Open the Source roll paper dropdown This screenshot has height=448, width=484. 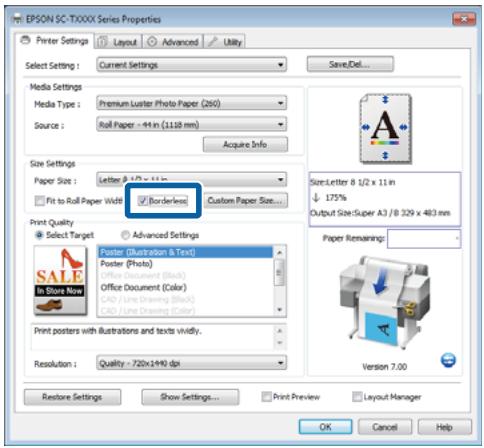click(x=191, y=125)
